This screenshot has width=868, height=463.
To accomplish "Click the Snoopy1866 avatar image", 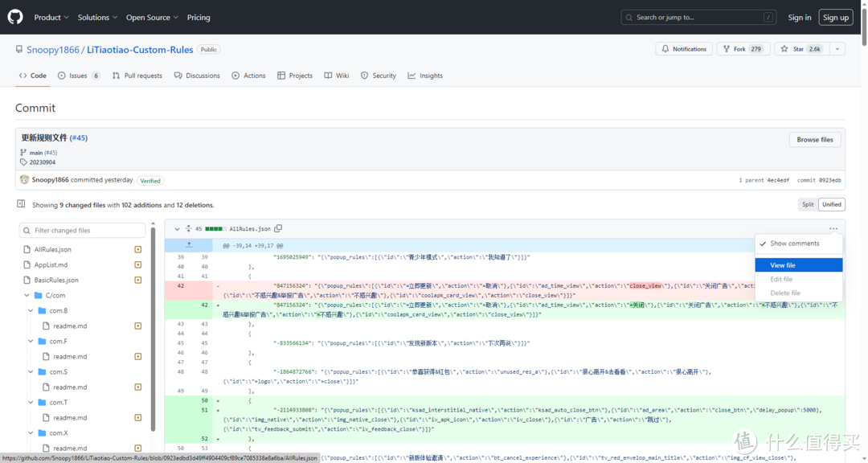I will pos(24,179).
